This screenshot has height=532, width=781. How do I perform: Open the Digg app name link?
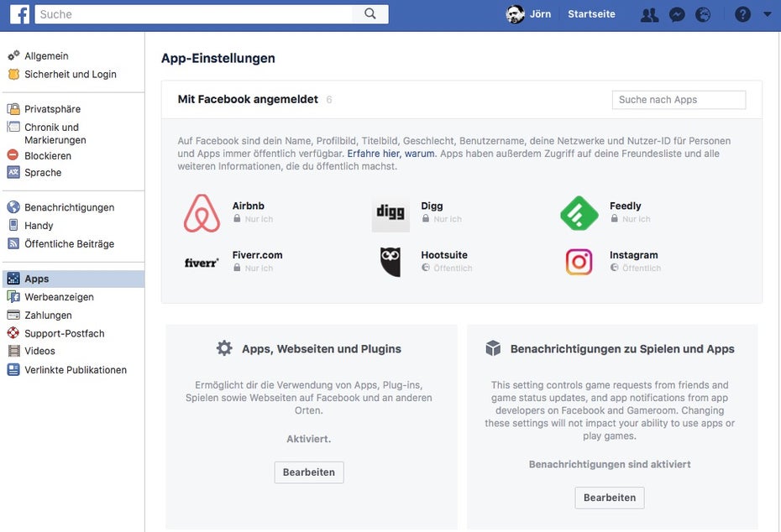pyautogui.click(x=432, y=206)
